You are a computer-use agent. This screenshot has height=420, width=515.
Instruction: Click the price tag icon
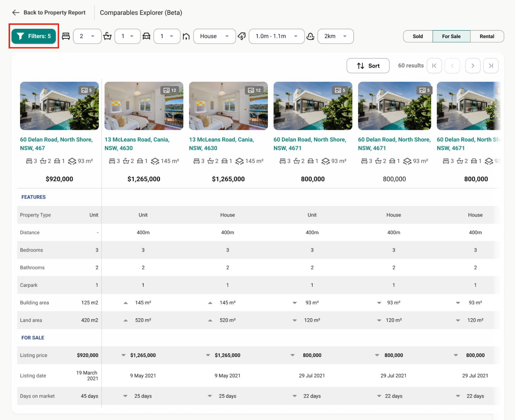pyautogui.click(x=242, y=36)
